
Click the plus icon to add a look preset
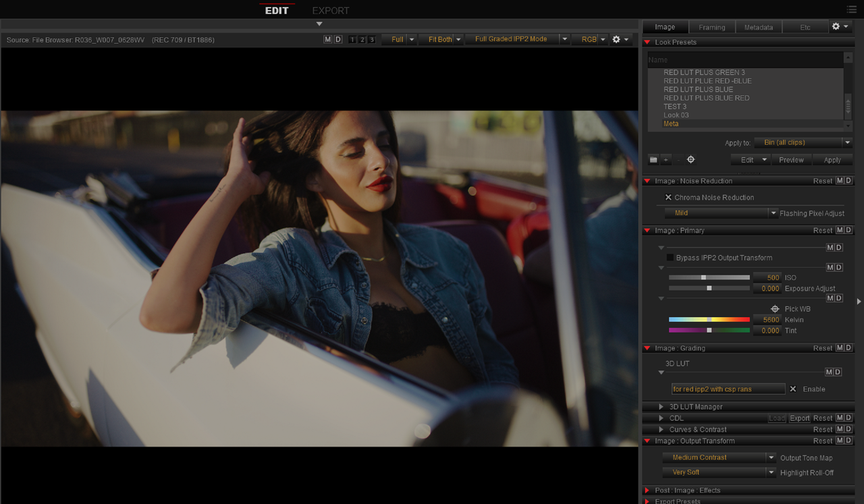[666, 160]
